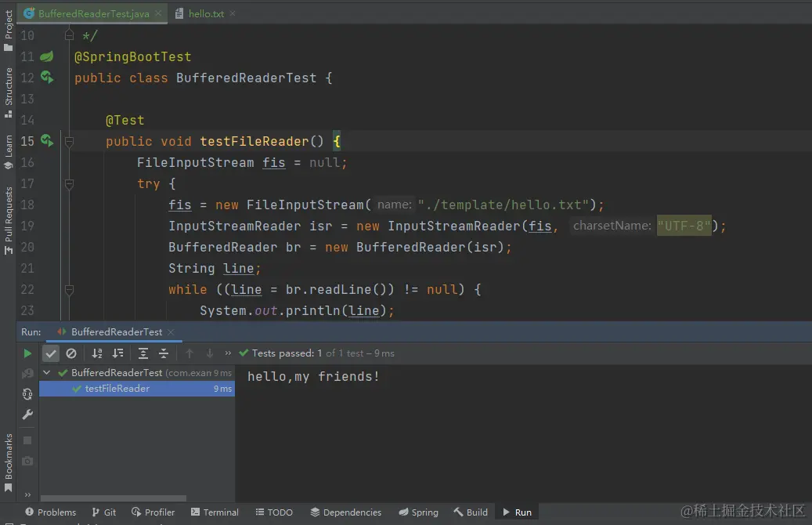Open the Structure tool window
This screenshot has width=812, height=525.
pos(9,92)
